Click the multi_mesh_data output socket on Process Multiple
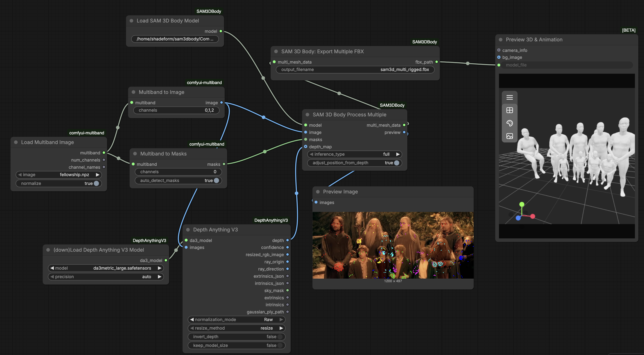The width and height of the screenshot is (644, 355). (404, 125)
